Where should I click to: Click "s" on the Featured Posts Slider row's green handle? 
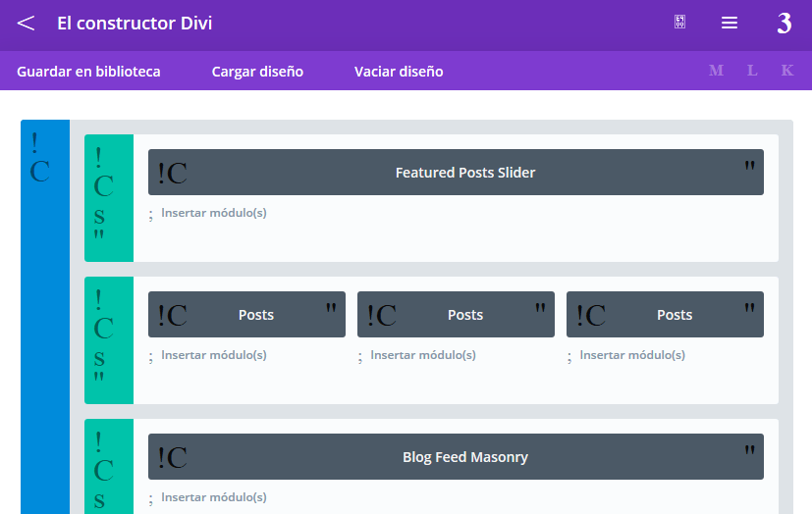click(99, 216)
